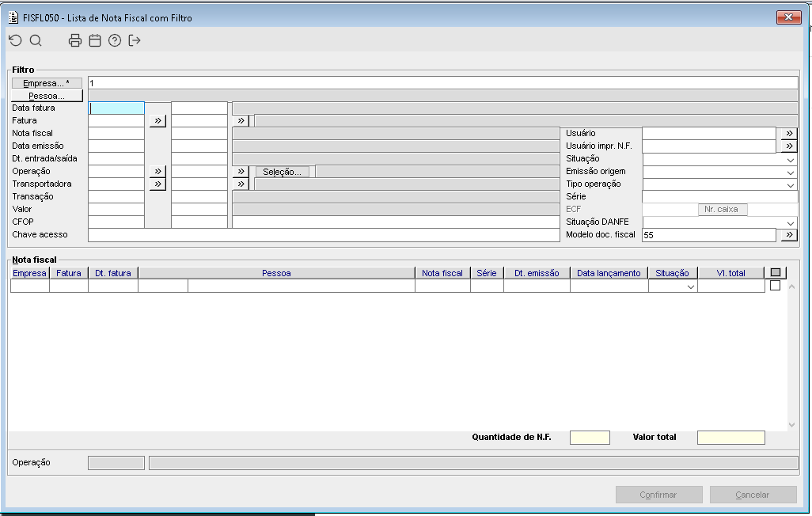Focus the first Valor field

[116, 209]
